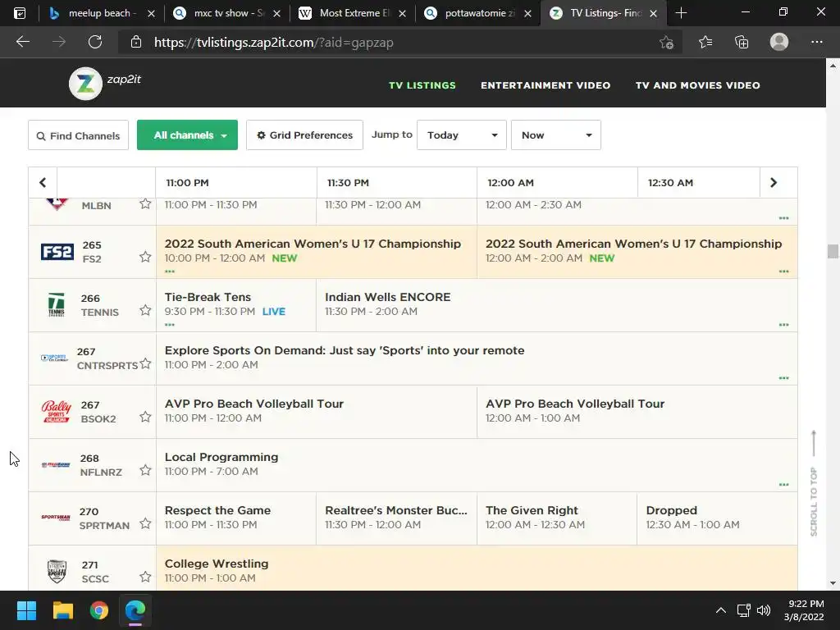Click the Tennis Channel logo
This screenshot has height=630, width=840.
tap(57, 304)
